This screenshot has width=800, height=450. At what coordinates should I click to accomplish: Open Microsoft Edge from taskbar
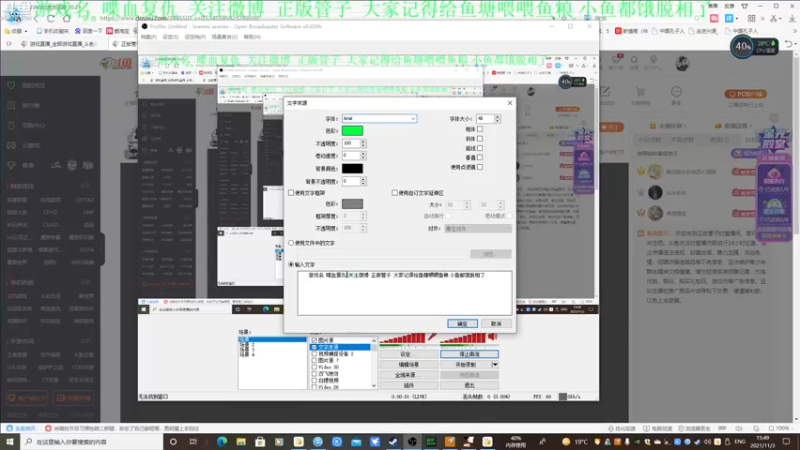point(222,442)
